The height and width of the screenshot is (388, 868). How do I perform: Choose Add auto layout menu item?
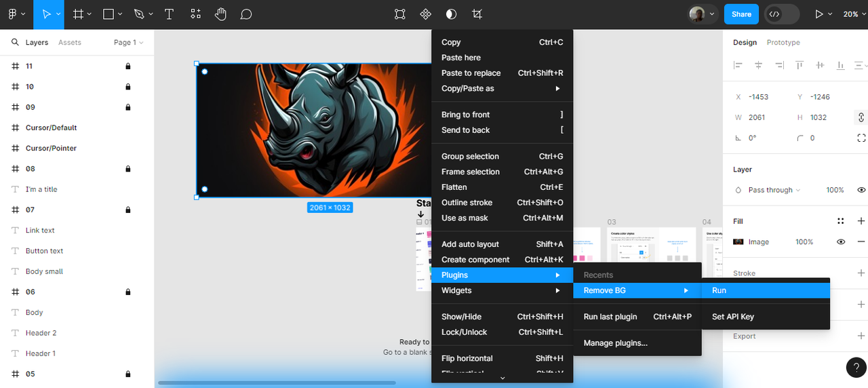coord(502,244)
